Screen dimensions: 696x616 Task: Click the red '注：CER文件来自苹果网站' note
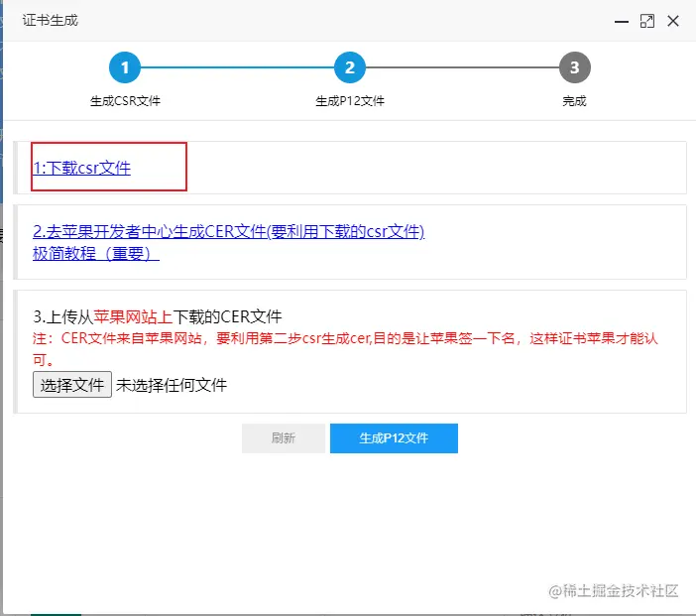345,349
